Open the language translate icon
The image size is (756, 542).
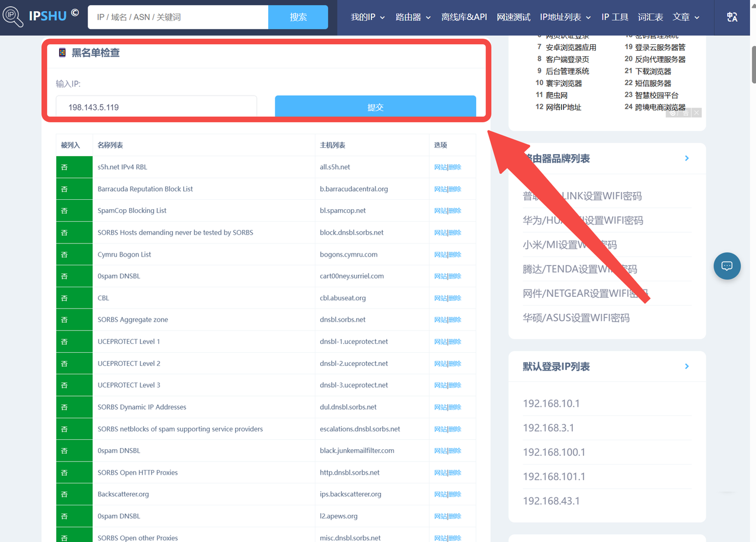point(732,17)
